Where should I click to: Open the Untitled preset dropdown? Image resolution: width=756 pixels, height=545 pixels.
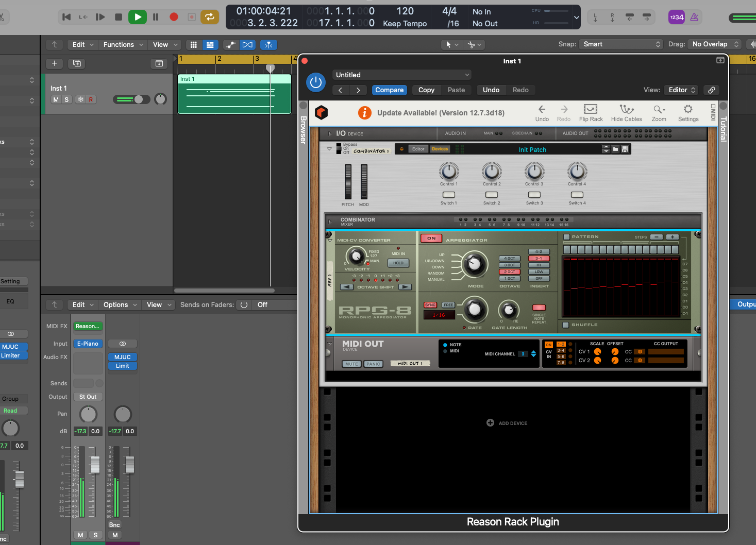point(401,75)
